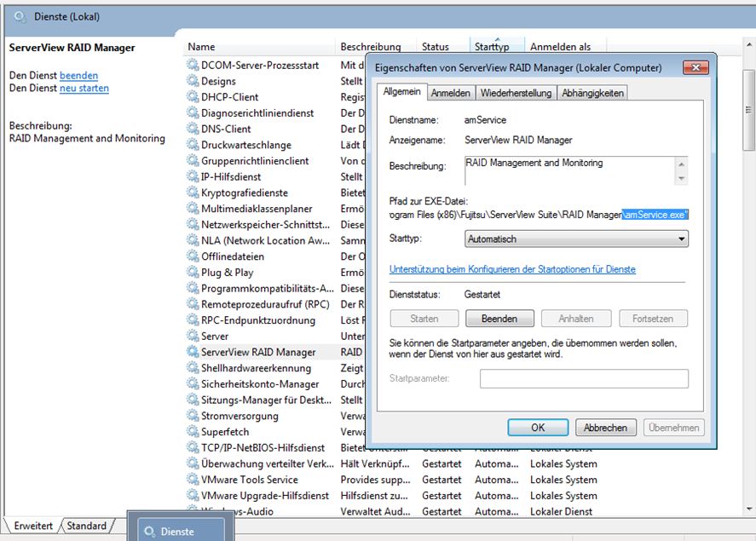Viewport: 756px width, 541px height.
Task: Open the Anmelden tab
Action: point(450,93)
